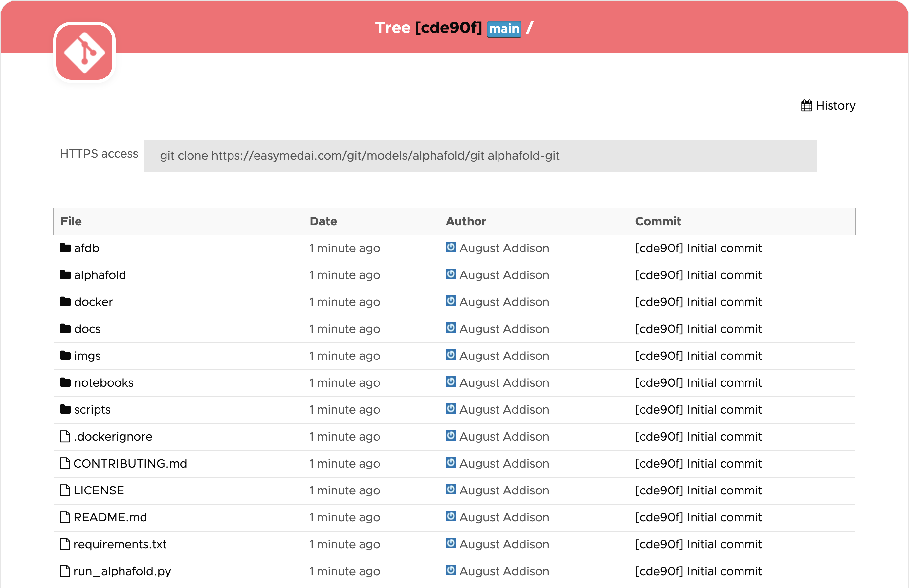Viewport: 909px width, 588px height.
Task: Open Initial commit link in notebooks row
Action: [698, 382]
